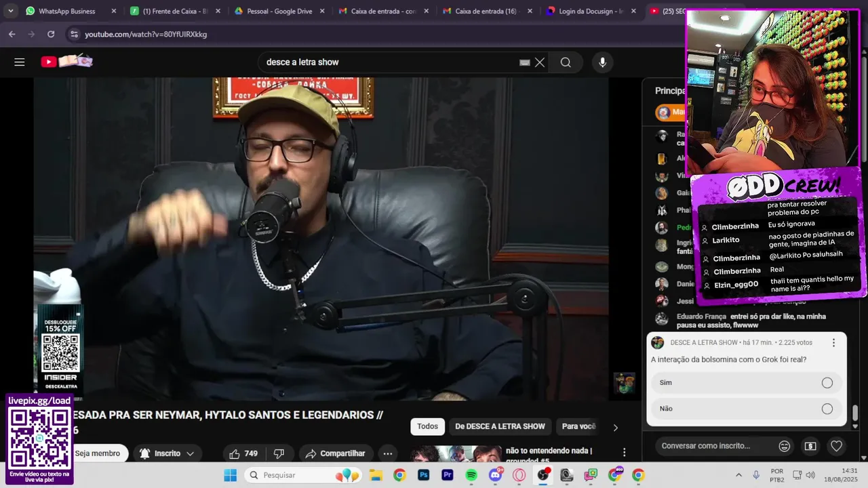Open the on-screen keyboard icon in search box
This screenshot has height=488, width=868.
click(524, 62)
